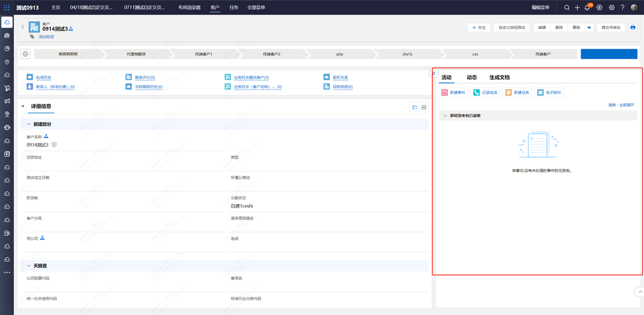
Task: Switch to the 动态 tab
Action: click(471, 77)
